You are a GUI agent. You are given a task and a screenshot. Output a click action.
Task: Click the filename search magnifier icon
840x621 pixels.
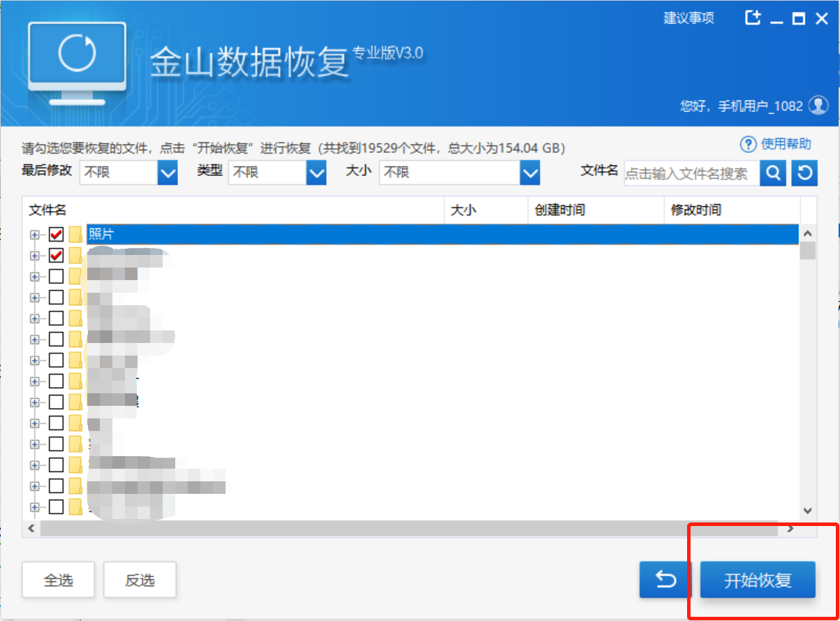[773, 173]
